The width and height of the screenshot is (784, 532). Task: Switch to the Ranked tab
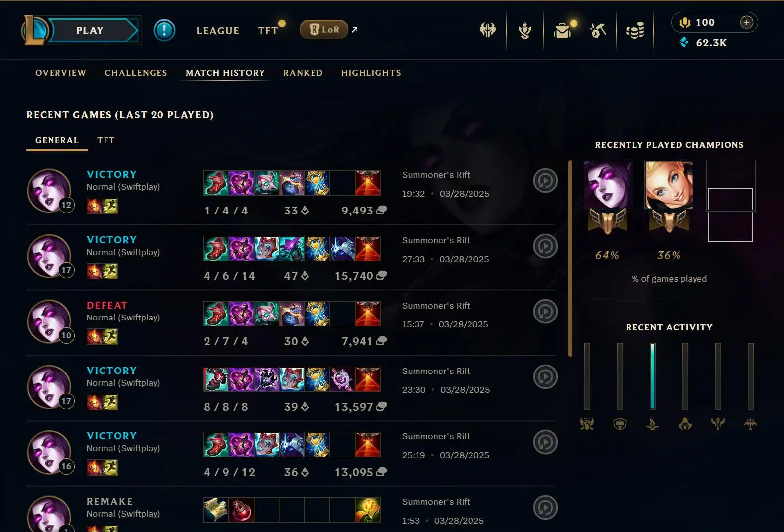[x=303, y=73]
